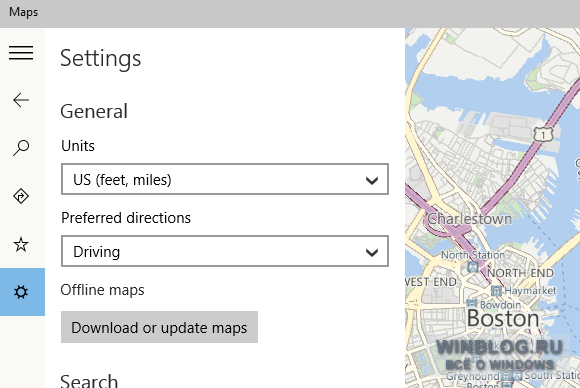580x388 pixels.
Task: Click the Boston city label on map
Action: point(503,318)
